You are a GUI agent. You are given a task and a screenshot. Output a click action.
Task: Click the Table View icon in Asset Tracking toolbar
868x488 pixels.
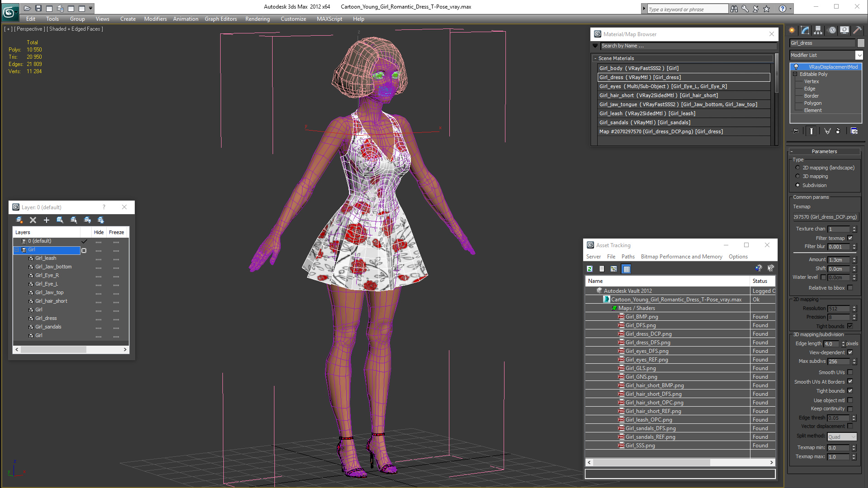[x=626, y=269]
